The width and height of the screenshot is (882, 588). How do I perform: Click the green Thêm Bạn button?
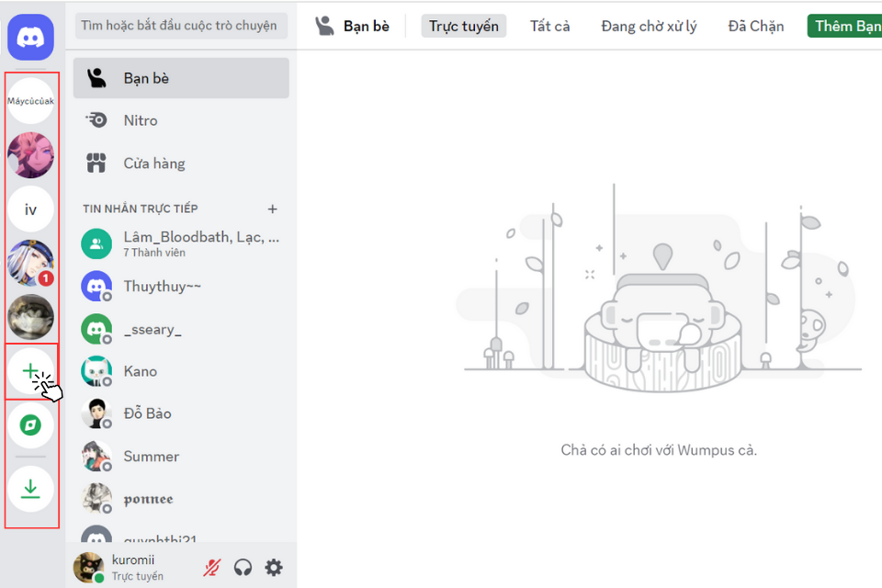tap(845, 26)
